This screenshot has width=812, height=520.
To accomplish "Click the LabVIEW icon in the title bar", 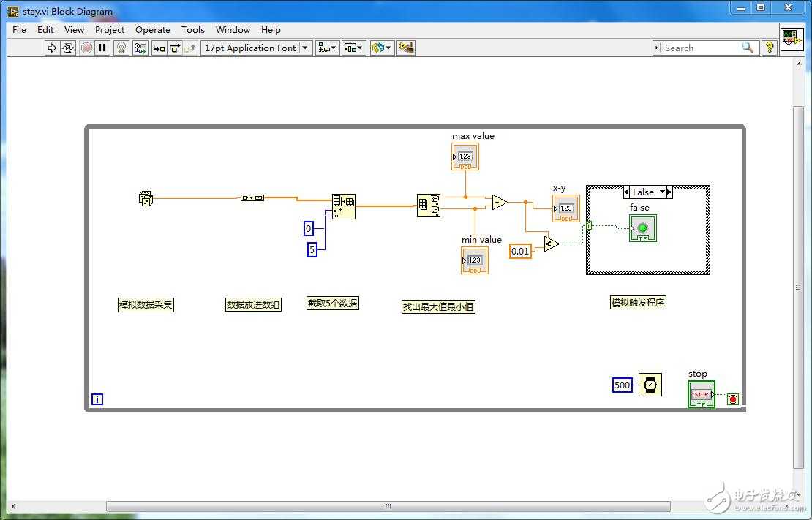I will point(13,11).
